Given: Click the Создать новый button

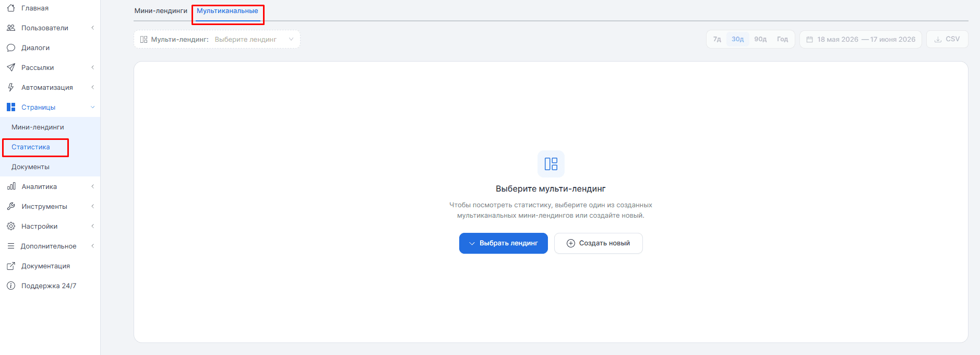Looking at the screenshot, I should tap(599, 243).
